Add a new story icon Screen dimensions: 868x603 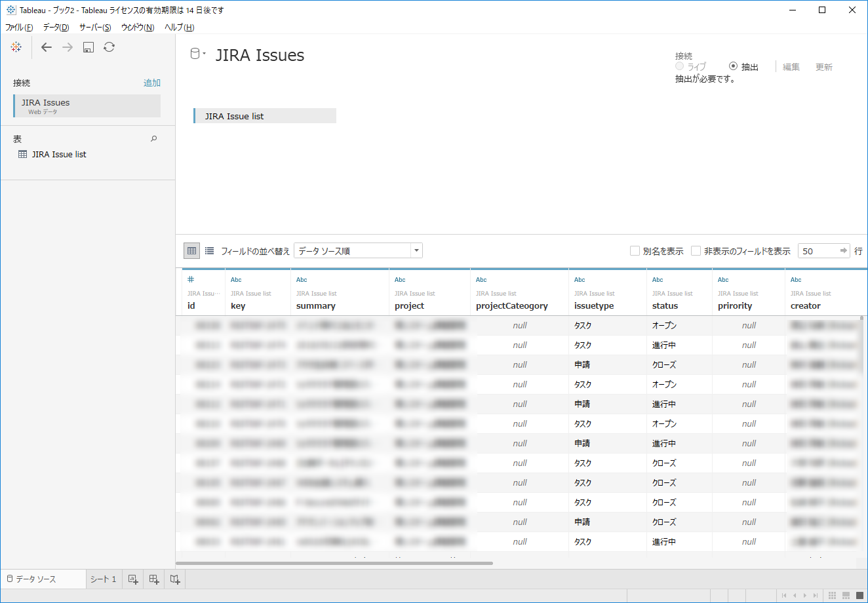(x=175, y=579)
